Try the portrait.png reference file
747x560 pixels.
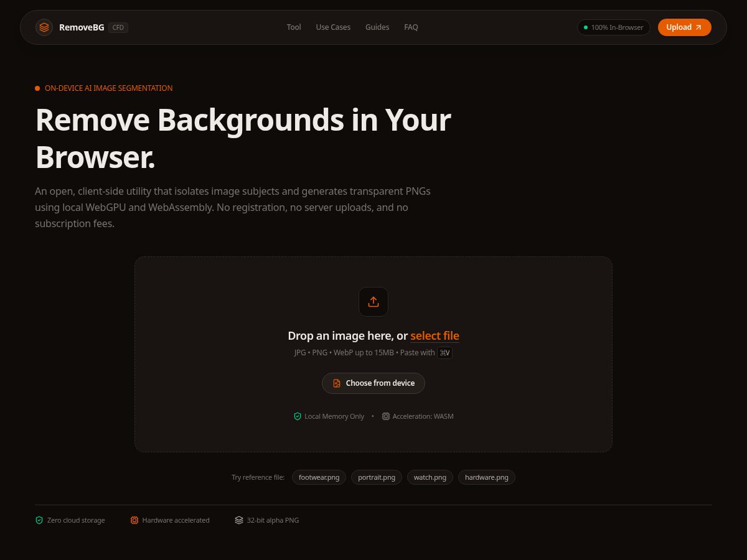pos(377,477)
